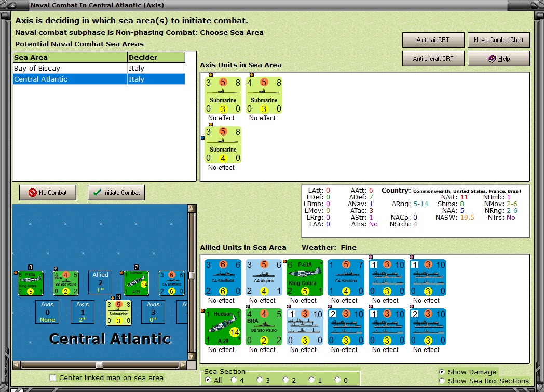Click the Hudson A-29 counter on map

coord(137,283)
